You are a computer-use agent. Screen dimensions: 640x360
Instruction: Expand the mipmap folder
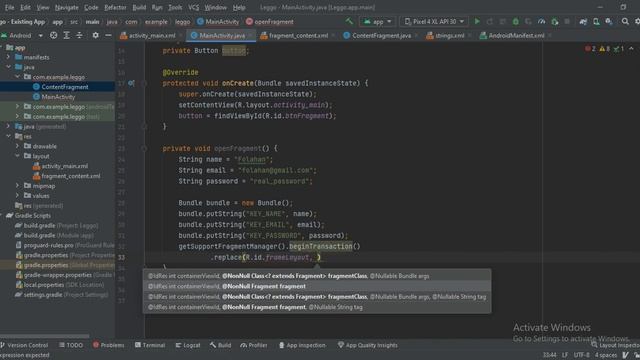[17, 186]
